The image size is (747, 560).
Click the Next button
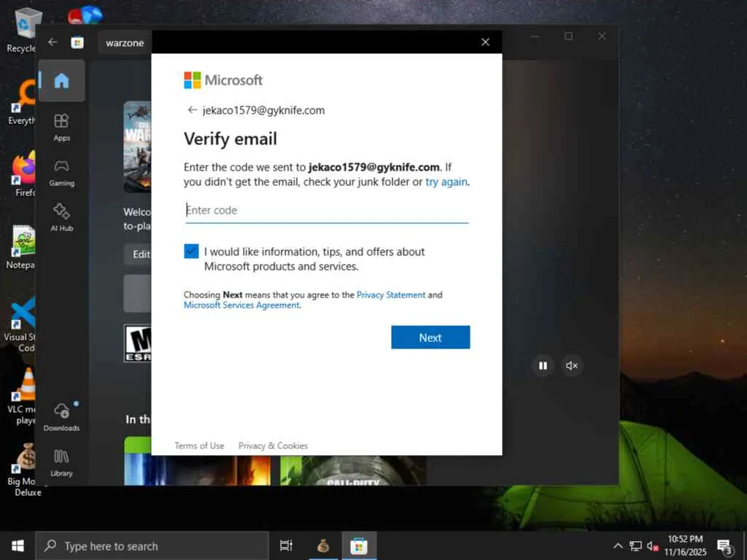pos(430,337)
